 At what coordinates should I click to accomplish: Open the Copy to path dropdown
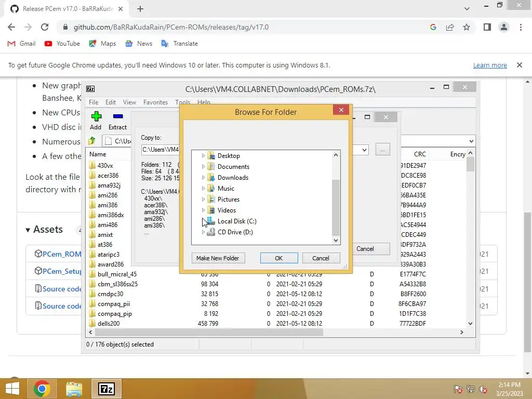[x=364, y=150]
